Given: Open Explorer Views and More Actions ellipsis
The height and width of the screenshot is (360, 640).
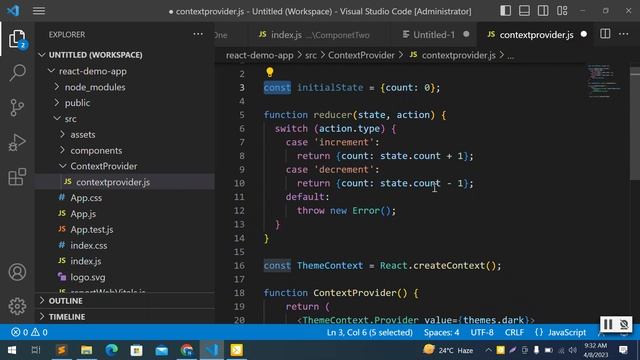Looking at the screenshot, I should coord(198,34).
